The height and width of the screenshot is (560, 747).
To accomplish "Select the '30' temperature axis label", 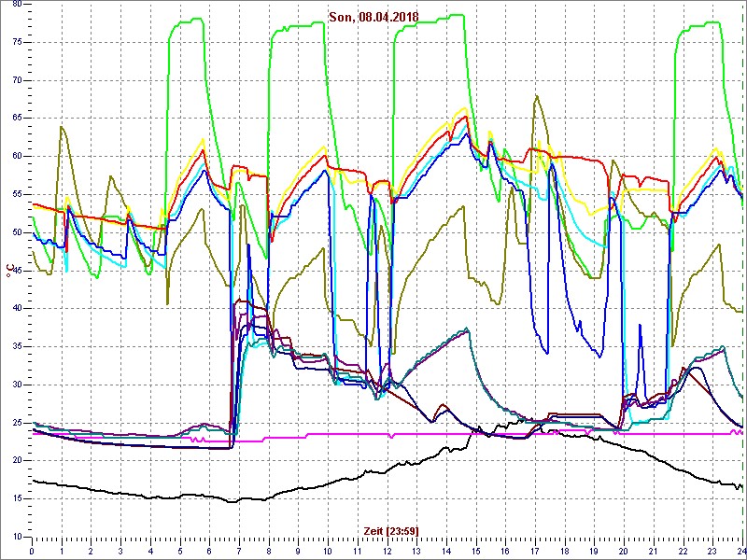I will (16, 385).
